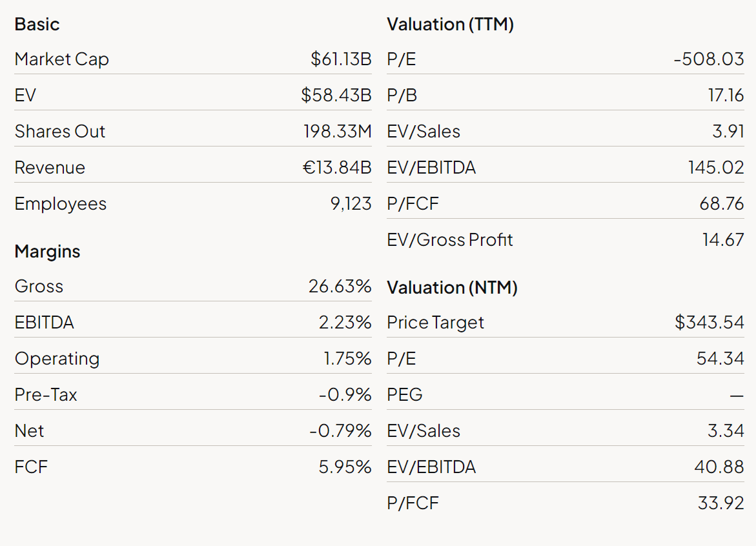Select the NTM P/FCF value 33.92

720,503
